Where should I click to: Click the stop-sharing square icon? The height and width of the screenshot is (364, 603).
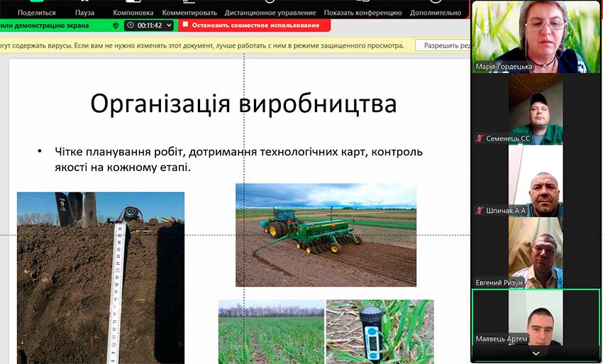(x=185, y=24)
